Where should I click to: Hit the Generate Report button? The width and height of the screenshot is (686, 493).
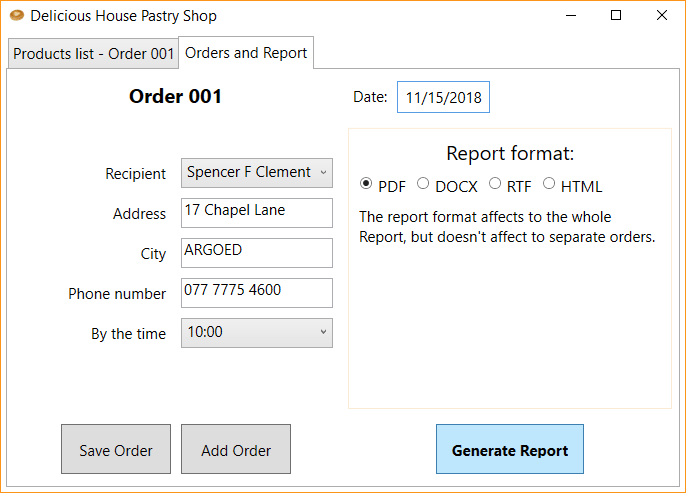[509, 449]
